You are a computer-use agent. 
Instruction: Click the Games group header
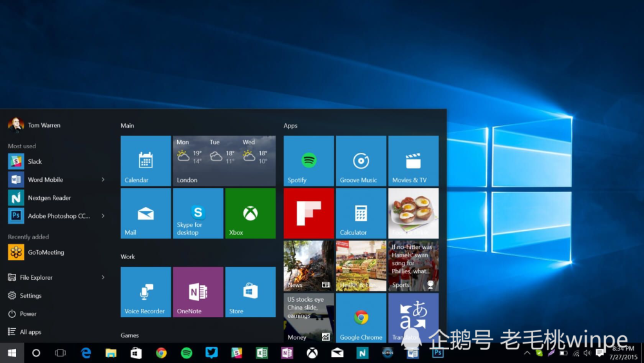pyautogui.click(x=130, y=335)
